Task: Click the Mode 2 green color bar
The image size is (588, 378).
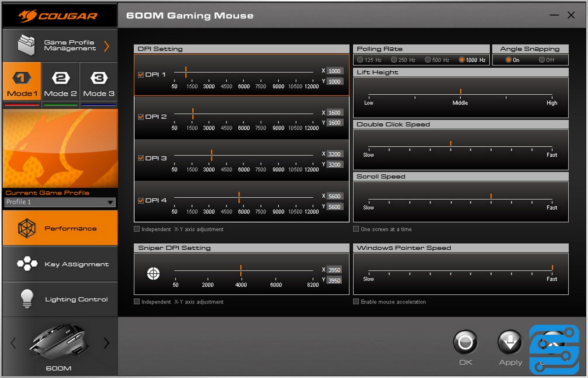Action: [x=61, y=105]
